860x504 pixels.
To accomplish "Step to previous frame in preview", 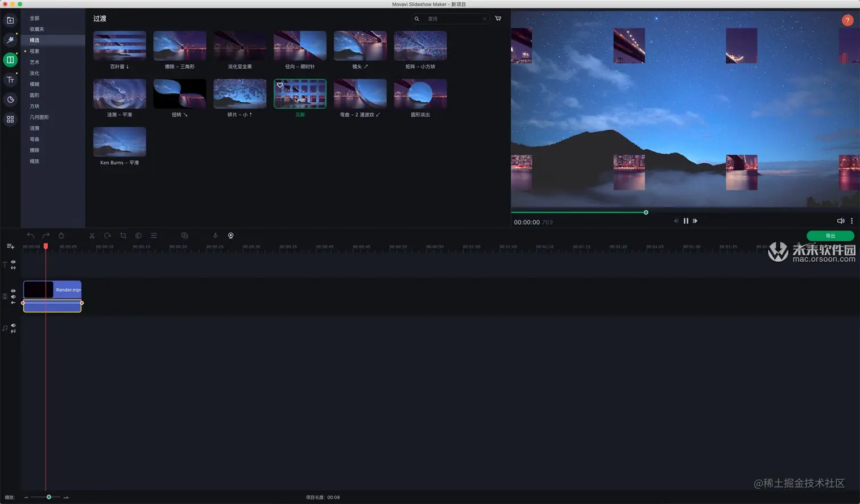I will pos(676,221).
